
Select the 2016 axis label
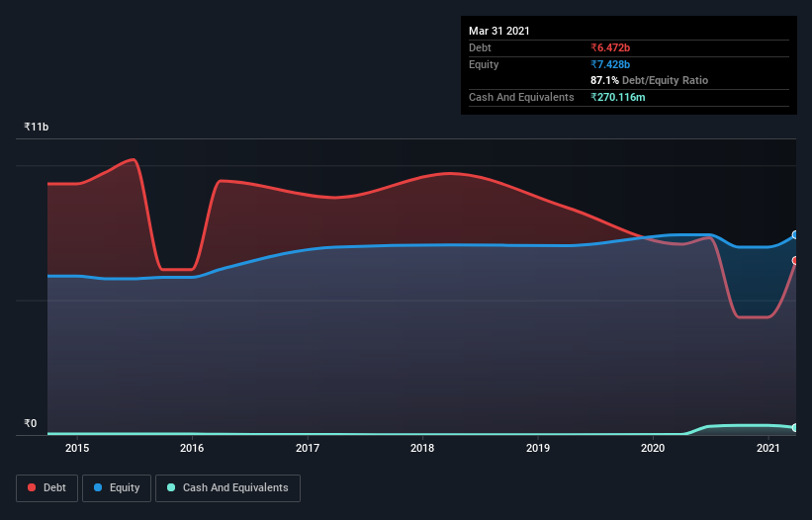192,448
